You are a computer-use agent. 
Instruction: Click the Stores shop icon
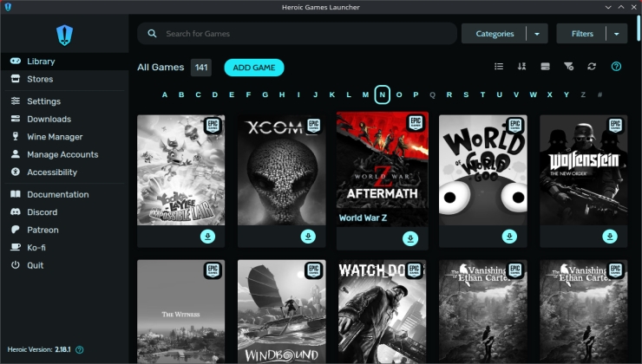16,79
